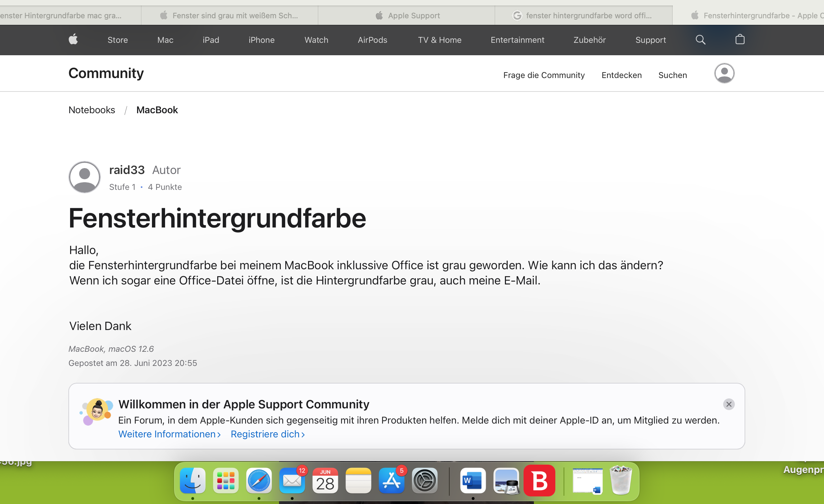Switch to the Apple Support tab
The height and width of the screenshot is (504, 824).
click(408, 16)
